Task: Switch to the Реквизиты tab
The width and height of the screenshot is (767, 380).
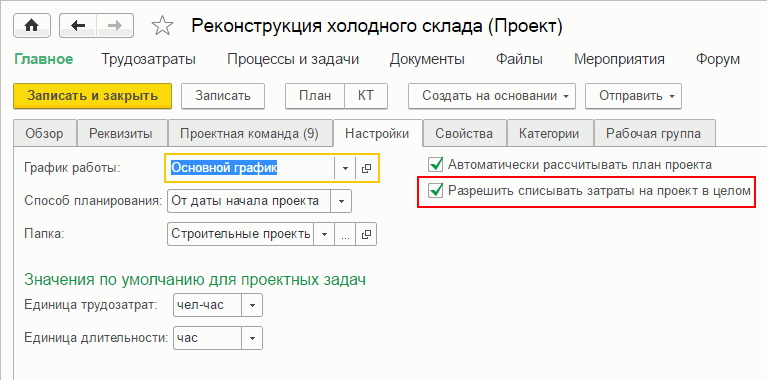Action: [121, 133]
